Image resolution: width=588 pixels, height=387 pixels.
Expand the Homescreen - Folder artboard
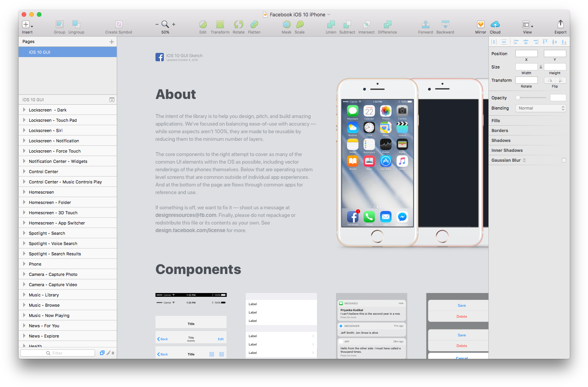[24, 202]
